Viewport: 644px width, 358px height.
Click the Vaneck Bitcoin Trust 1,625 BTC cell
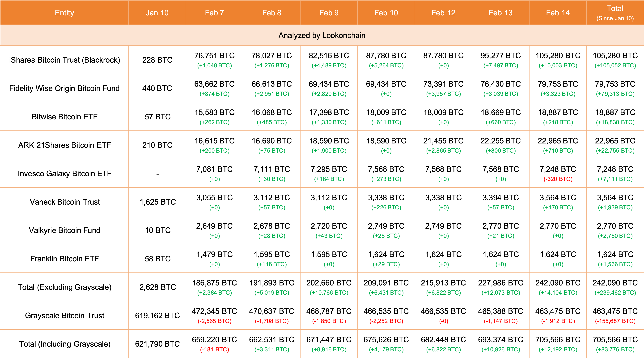[157, 202]
